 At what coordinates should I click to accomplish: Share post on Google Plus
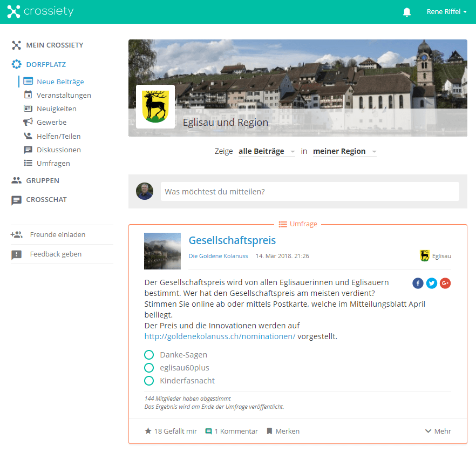pyautogui.click(x=445, y=283)
